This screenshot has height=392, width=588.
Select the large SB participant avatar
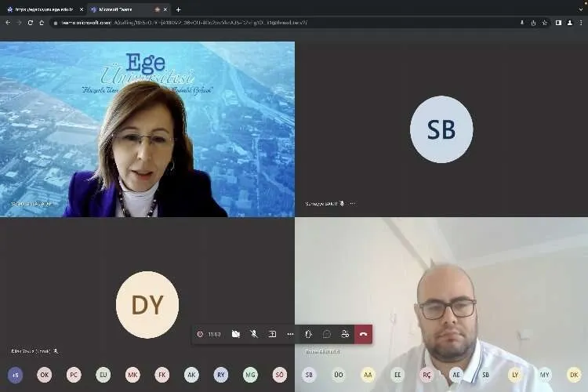[441, 129]
